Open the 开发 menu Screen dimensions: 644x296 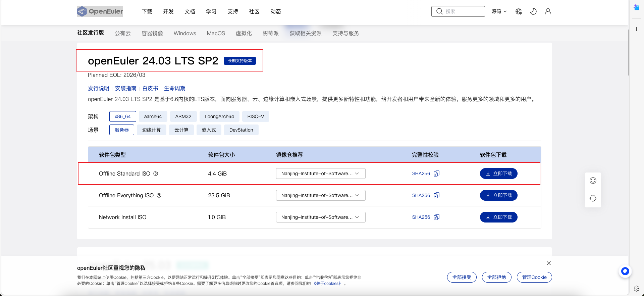168,11
